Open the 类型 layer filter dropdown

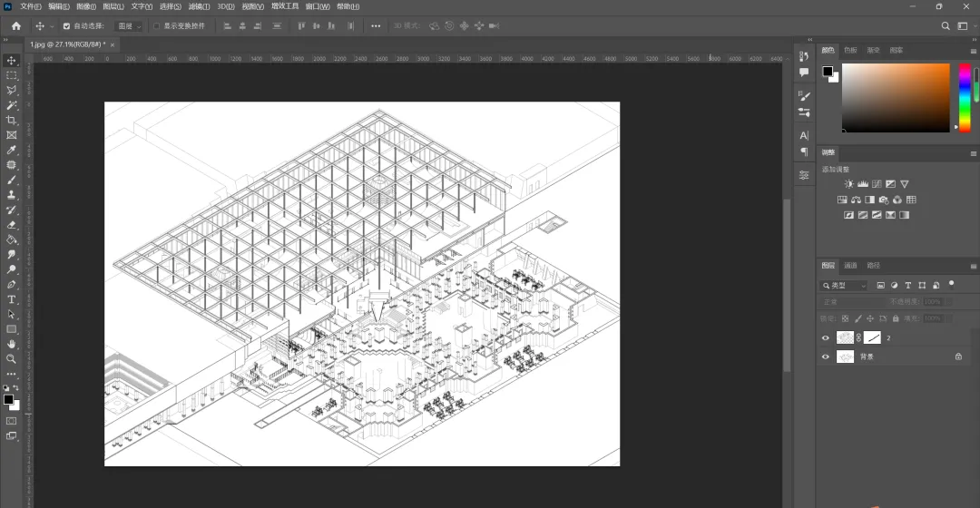(x=845, y=286)
